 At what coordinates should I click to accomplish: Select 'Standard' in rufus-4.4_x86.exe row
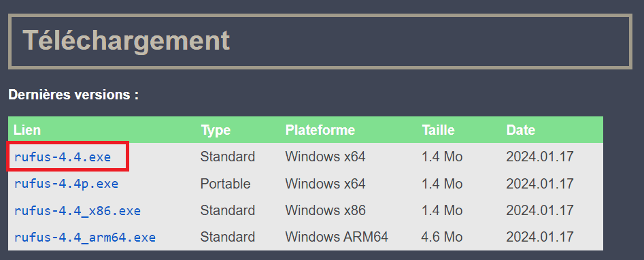228,210
